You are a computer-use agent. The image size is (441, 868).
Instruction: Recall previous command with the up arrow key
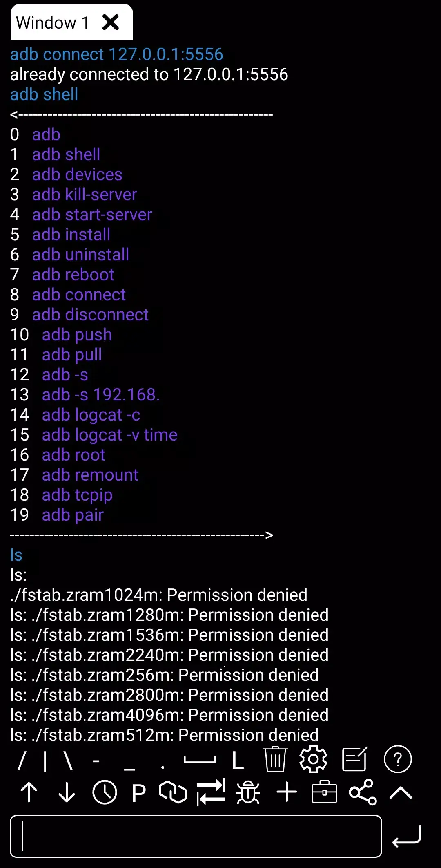29,792
